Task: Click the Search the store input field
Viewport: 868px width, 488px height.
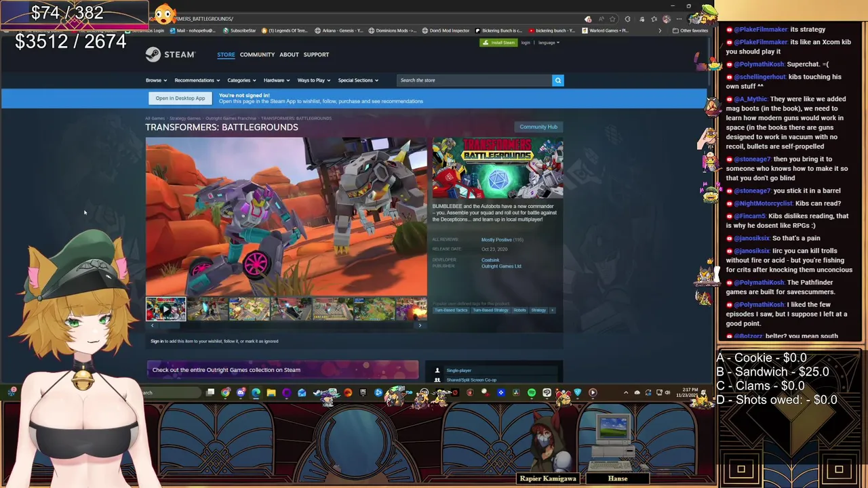Action: (x=474, y=81)
